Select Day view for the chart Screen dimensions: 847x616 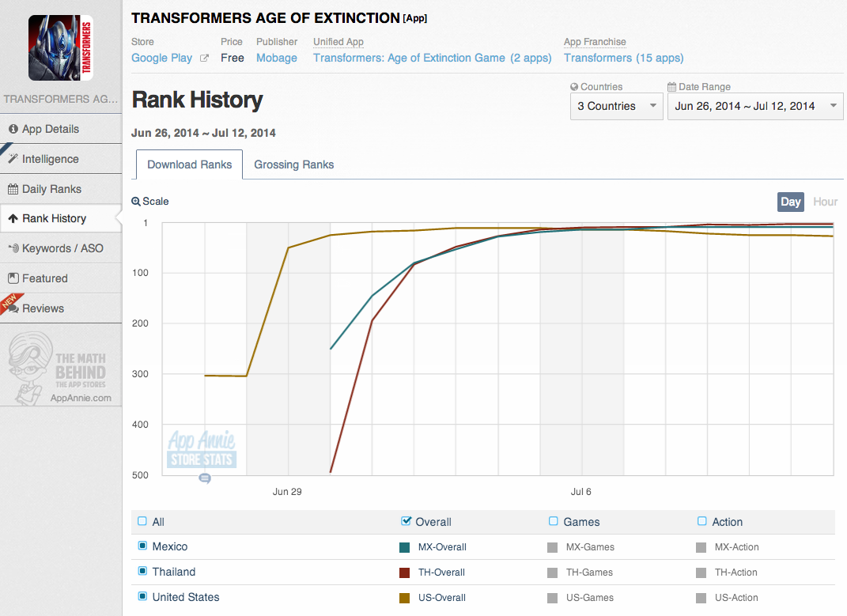[790, 202]
